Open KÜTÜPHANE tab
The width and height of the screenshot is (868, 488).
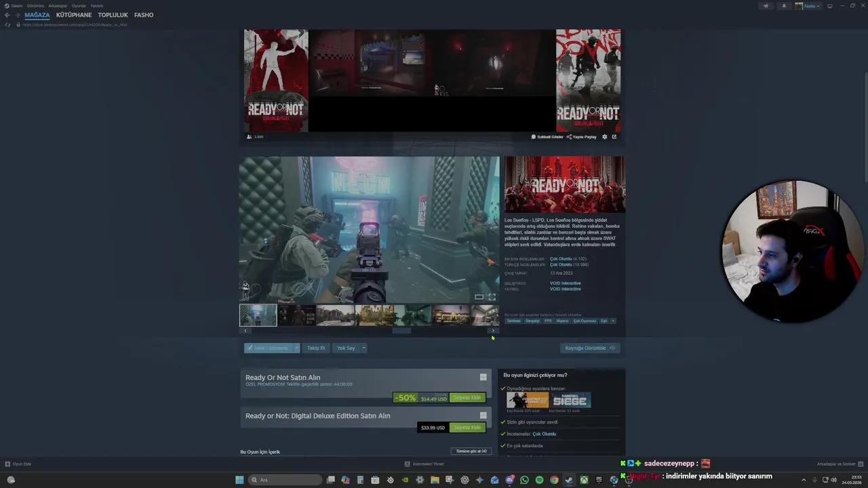74,15
